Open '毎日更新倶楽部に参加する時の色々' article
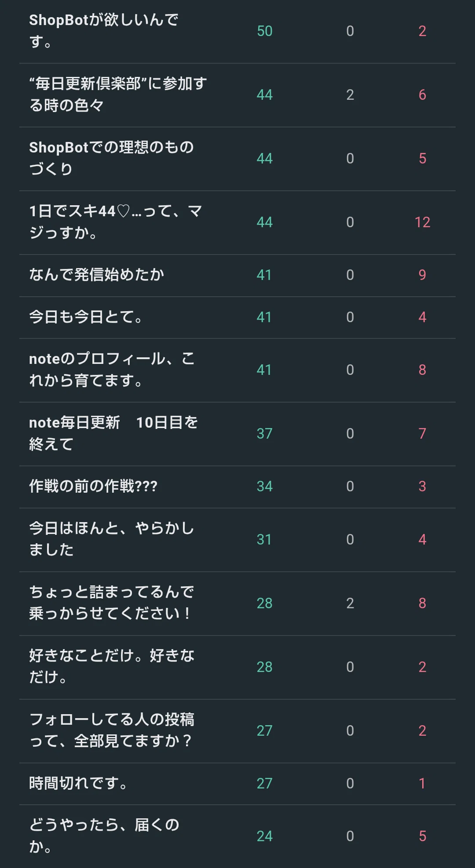Image resolution: width=475 pixels, height=868 pixels. pos(118,94)
